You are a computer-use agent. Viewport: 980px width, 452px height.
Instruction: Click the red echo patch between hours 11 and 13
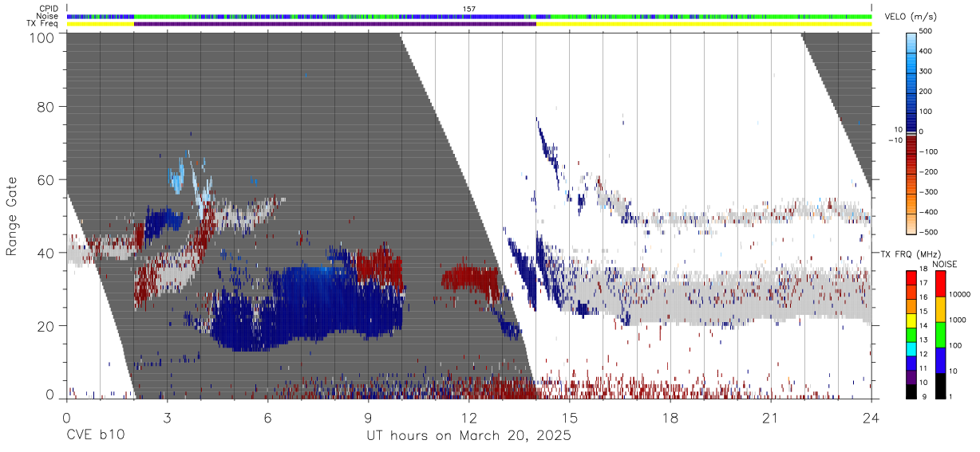[471, 278]
